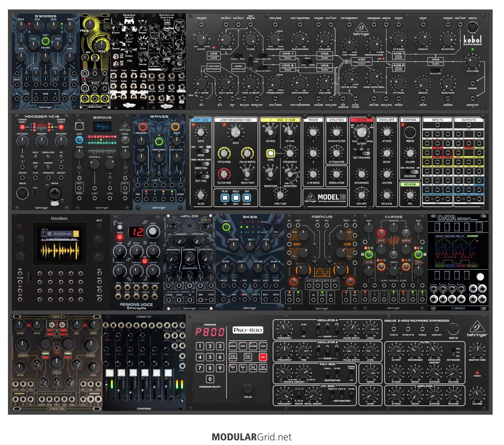Click the GLIDE knob on Model 15
Screen dimensions: 504x445
201,195
